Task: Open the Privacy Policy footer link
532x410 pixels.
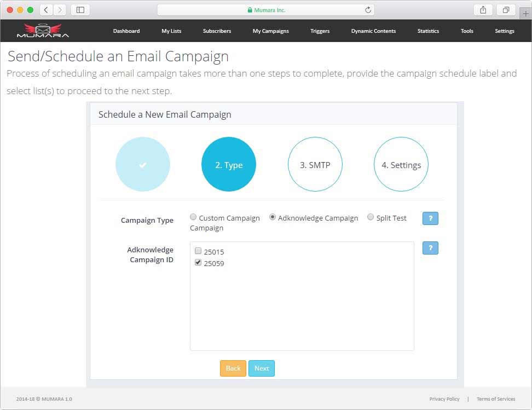Action: [x=444, y=399]
